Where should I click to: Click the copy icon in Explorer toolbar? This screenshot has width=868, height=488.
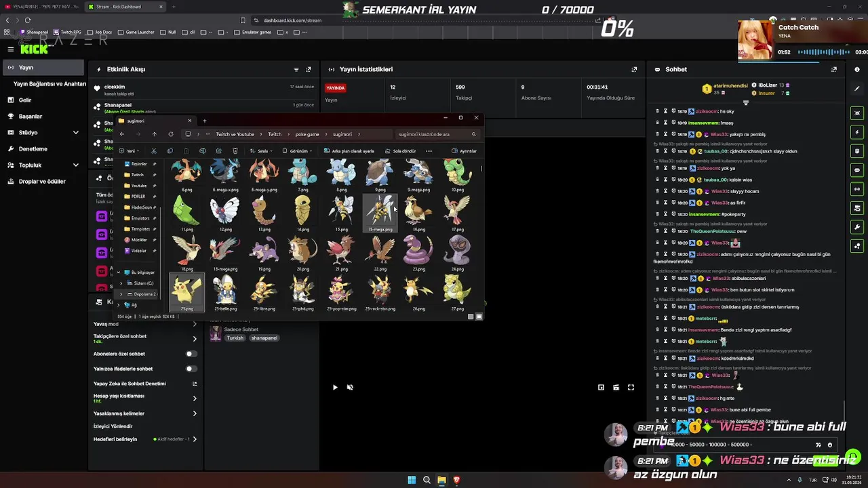(x=170, y=151)
